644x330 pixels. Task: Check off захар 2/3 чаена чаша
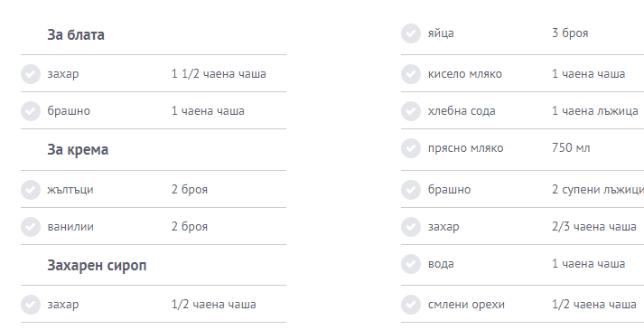click(x=411, y=226)
